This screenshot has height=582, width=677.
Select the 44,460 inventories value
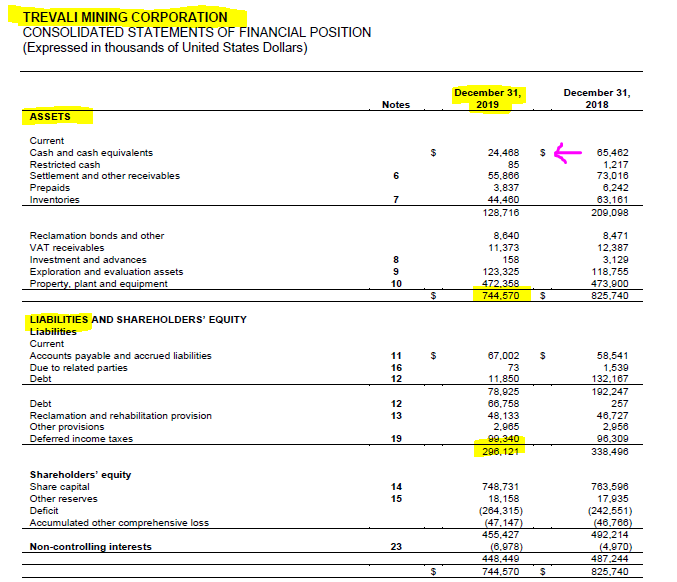tap(503, 200)
